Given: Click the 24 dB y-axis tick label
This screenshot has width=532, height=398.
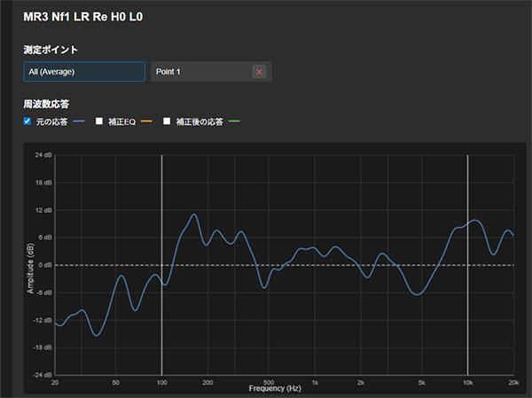Looking at the screenshot, I should pos(42,156).
